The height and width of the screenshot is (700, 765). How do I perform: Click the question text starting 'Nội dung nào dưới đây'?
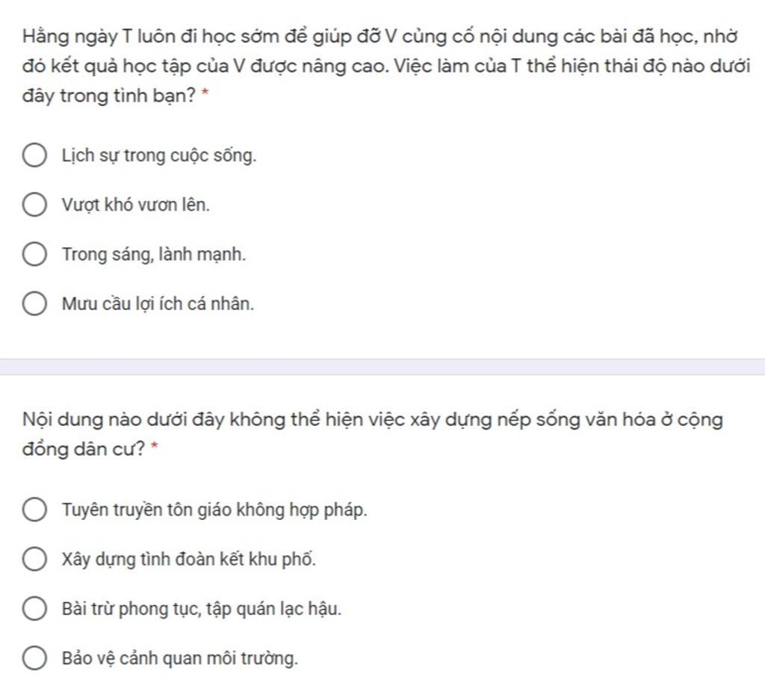372,433
